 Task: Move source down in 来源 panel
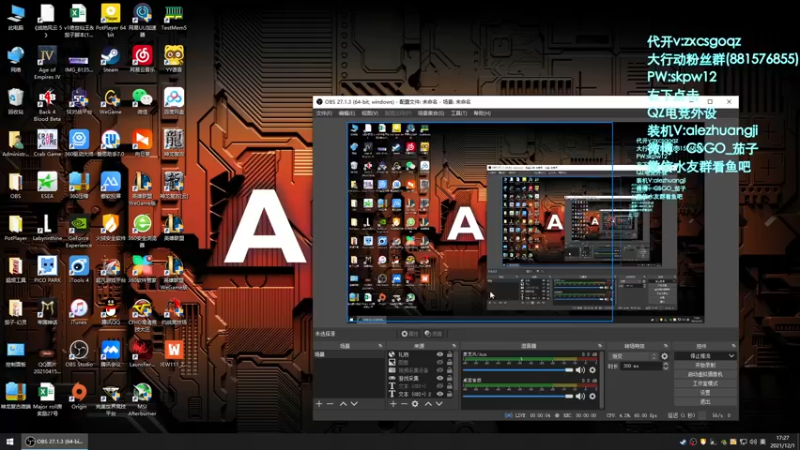(439, 404)
